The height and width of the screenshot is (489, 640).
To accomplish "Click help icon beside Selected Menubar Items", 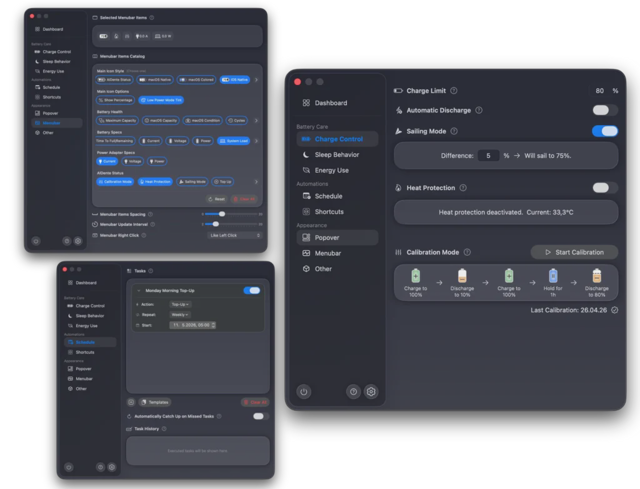I will (152, 18).
